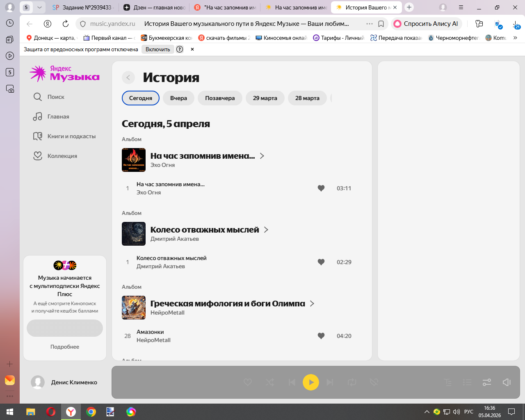Click Подробнее in the Plus promo
Viewport: 525px width, 420px height.
(x=65, y=347)
